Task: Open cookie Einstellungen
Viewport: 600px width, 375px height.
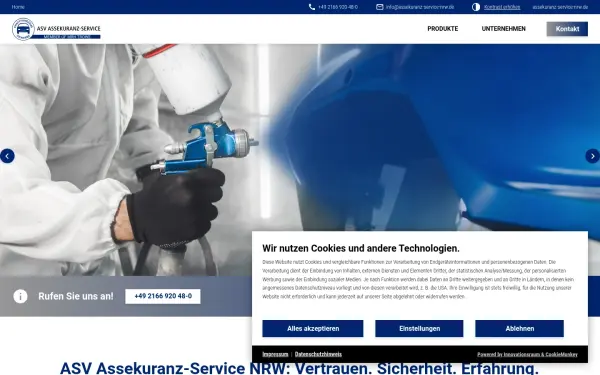Action: point(419,329)
